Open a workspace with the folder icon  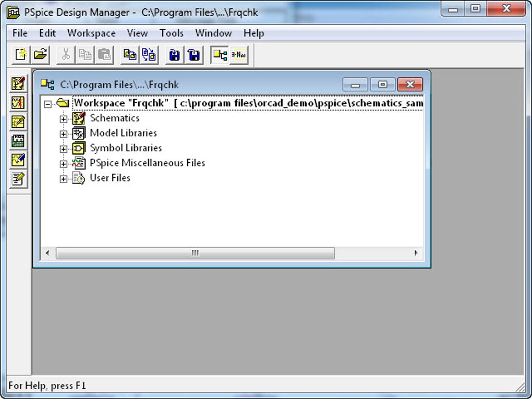click(40, 55)
